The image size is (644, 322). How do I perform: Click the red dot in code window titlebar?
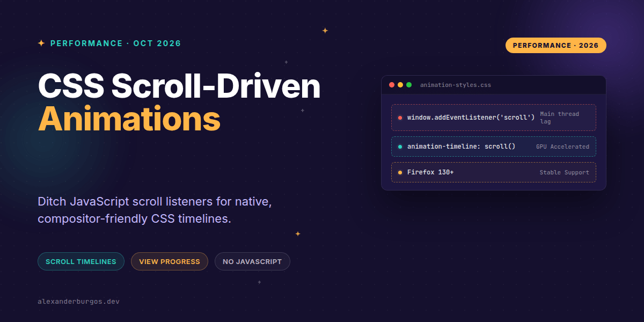click(x=392, y=85)
